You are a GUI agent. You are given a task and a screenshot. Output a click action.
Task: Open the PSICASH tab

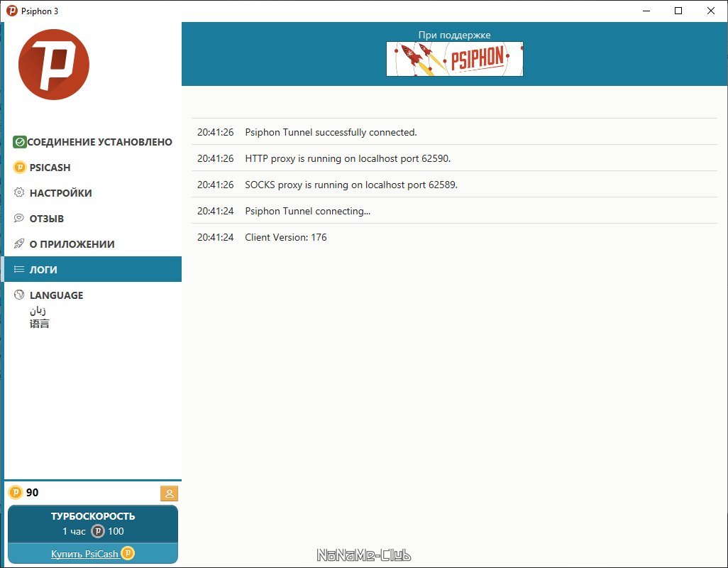click(93, 167)
